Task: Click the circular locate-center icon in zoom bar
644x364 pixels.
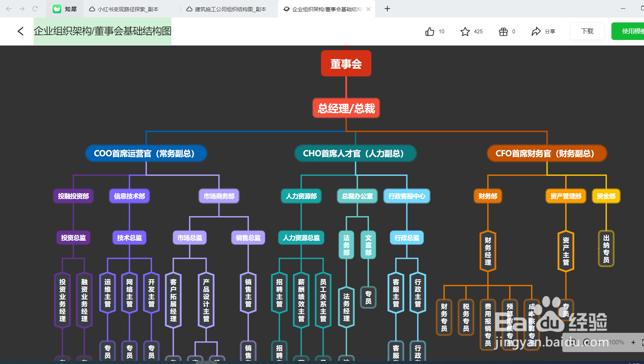Action: 587,342
